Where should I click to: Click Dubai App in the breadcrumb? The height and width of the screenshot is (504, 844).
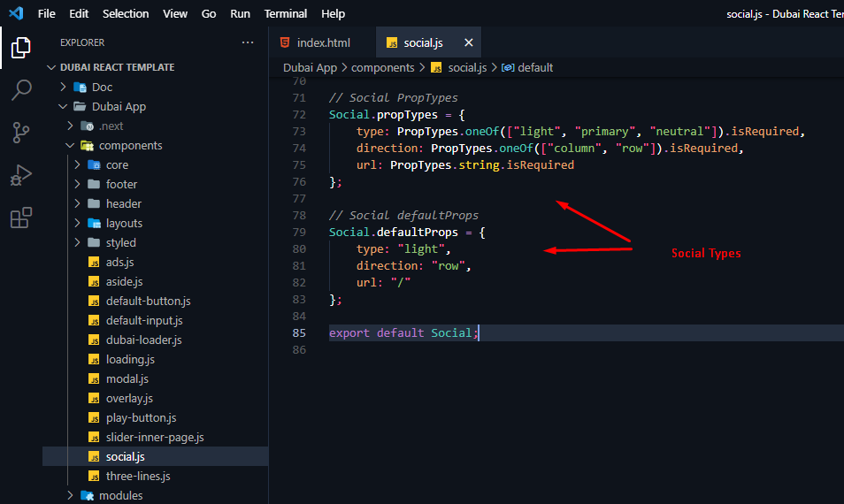[x=310, y=68]
